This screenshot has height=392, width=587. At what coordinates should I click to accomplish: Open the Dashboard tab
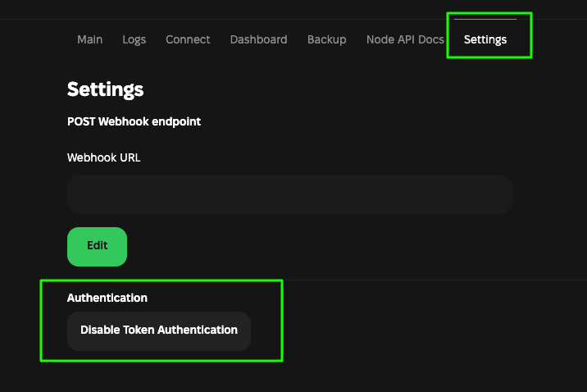point(258,39)
